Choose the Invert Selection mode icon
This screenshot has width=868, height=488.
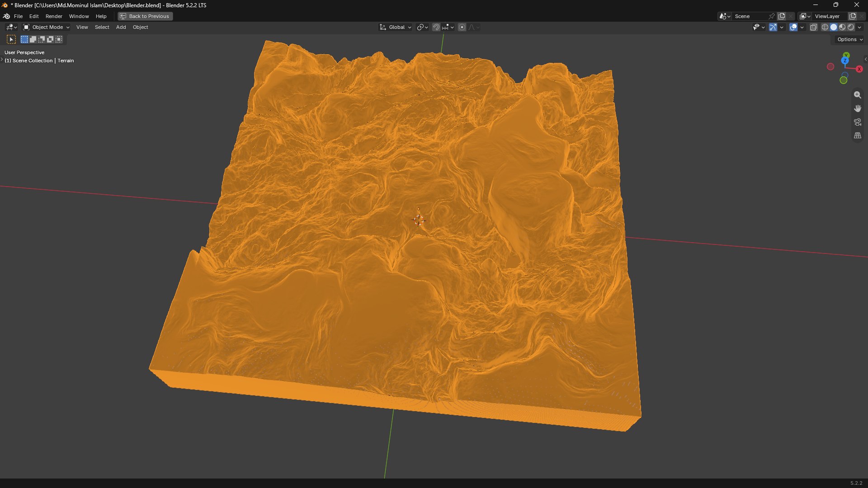pos(50,39)
